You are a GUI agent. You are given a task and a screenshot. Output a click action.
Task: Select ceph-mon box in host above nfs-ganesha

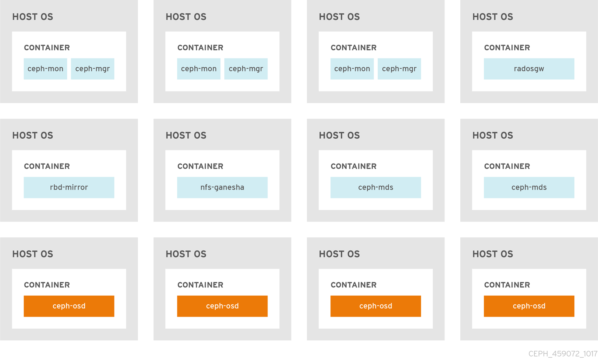click(x=199, y=69)
